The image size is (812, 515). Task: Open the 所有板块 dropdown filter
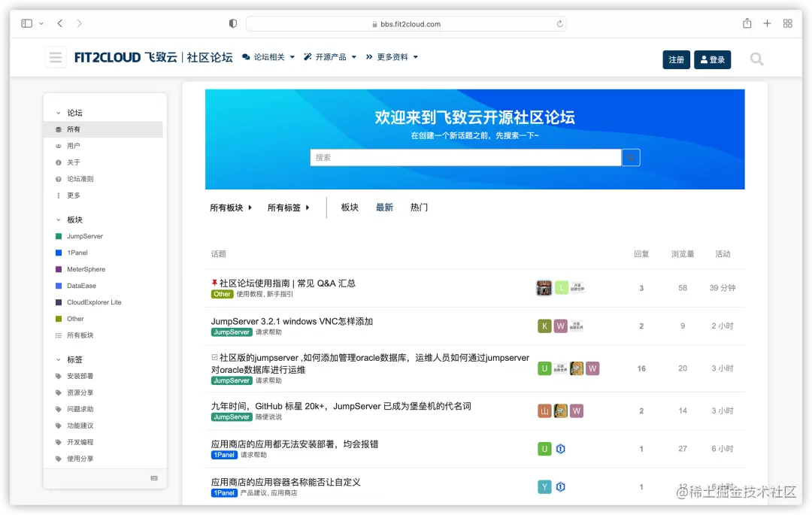(x=230, y=207)
